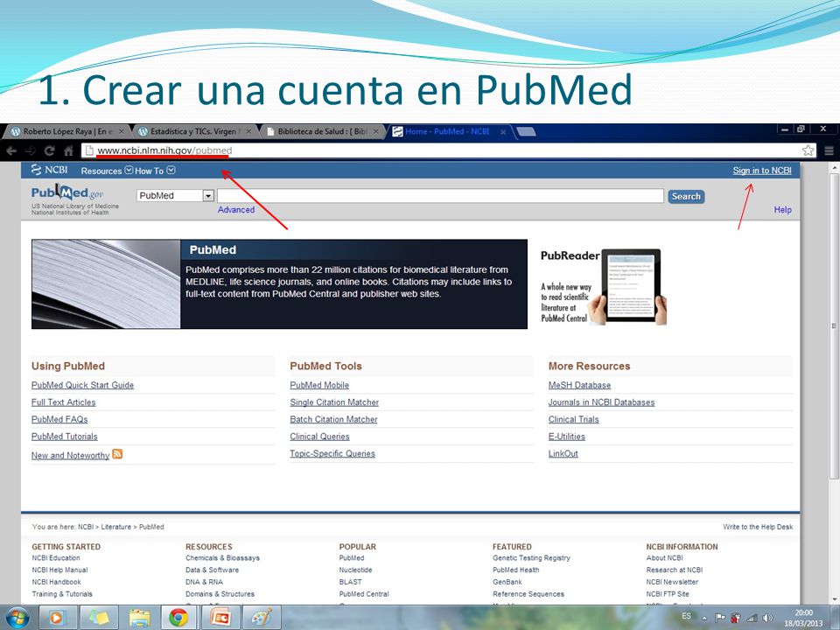Open the Windows Start button

17,618
